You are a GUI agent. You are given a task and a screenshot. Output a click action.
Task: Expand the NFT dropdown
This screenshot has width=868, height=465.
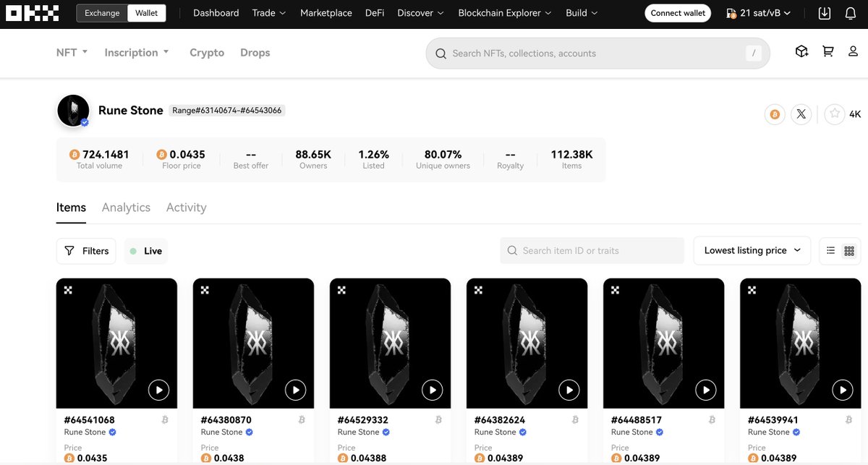coord(72,52)
